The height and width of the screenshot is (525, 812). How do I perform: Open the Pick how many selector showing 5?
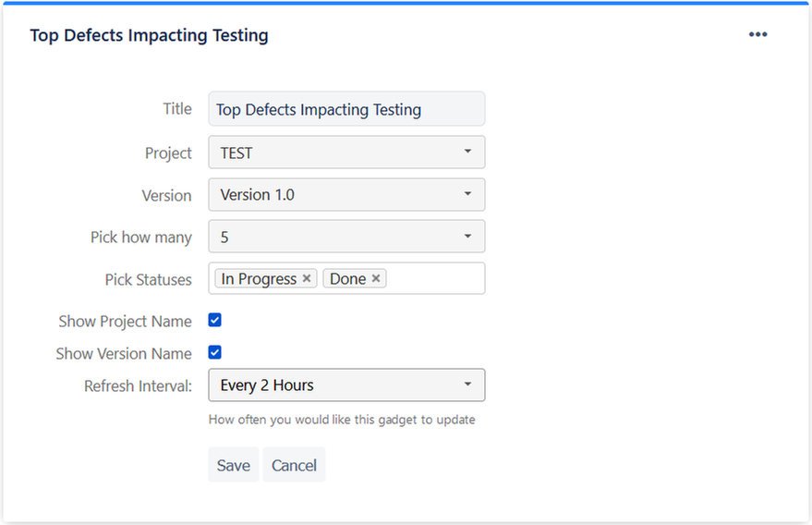pos(333,238)
